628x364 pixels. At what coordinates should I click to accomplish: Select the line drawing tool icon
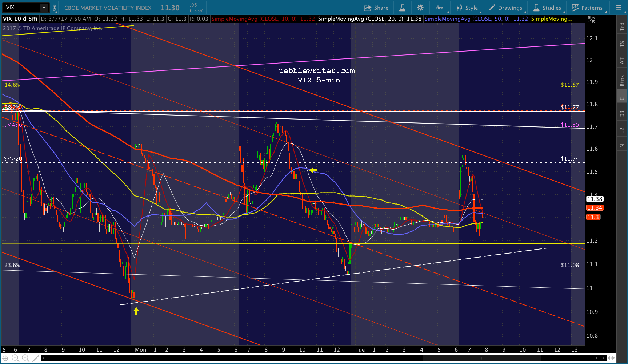coord(35,358)
